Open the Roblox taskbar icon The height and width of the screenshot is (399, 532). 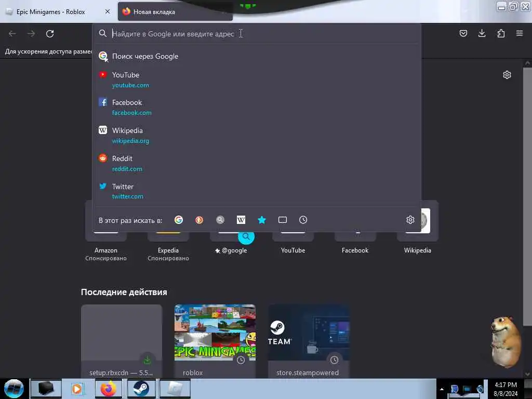coord(175,389)
